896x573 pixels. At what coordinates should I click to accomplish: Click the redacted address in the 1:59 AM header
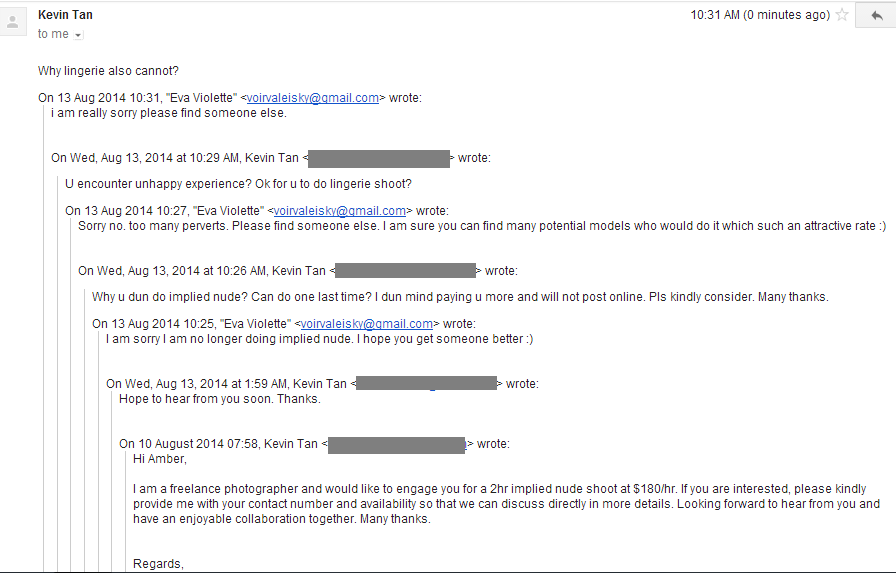click(x=426, y=384)
